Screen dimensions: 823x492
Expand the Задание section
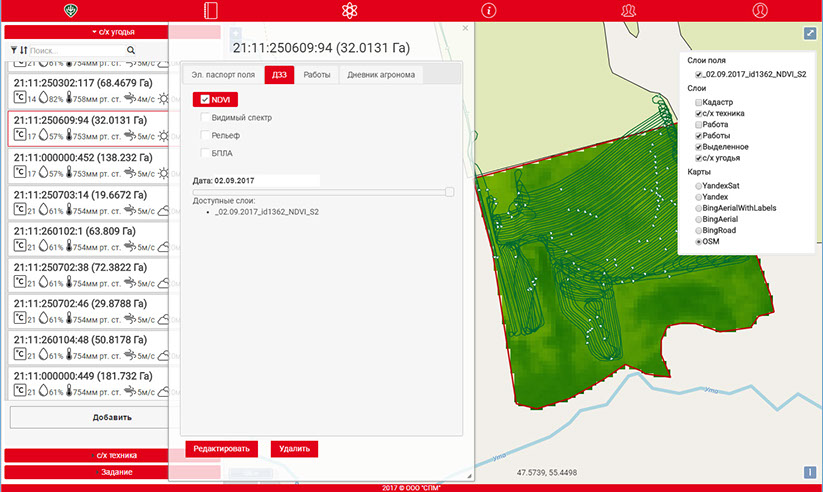pyautogui.click(x=112, y=471)
